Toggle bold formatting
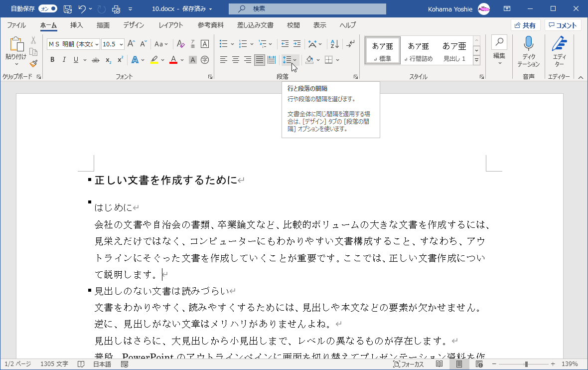 coord(52,60)
